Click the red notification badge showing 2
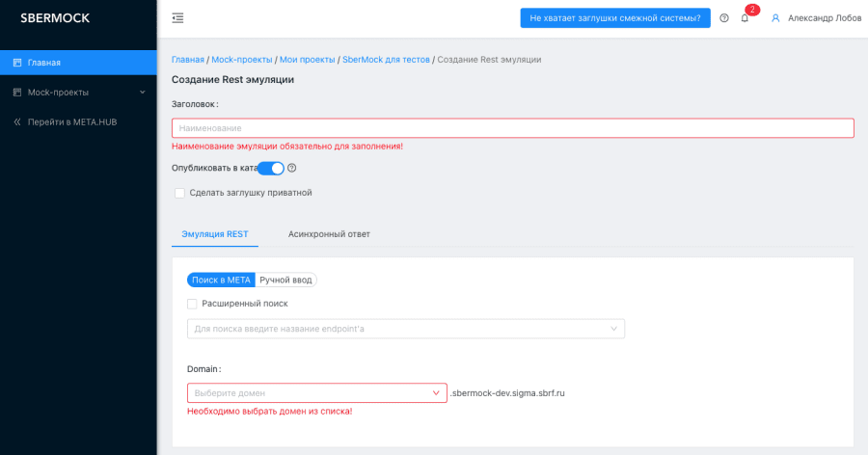The image size is (868, 455). tap(752, 10)
